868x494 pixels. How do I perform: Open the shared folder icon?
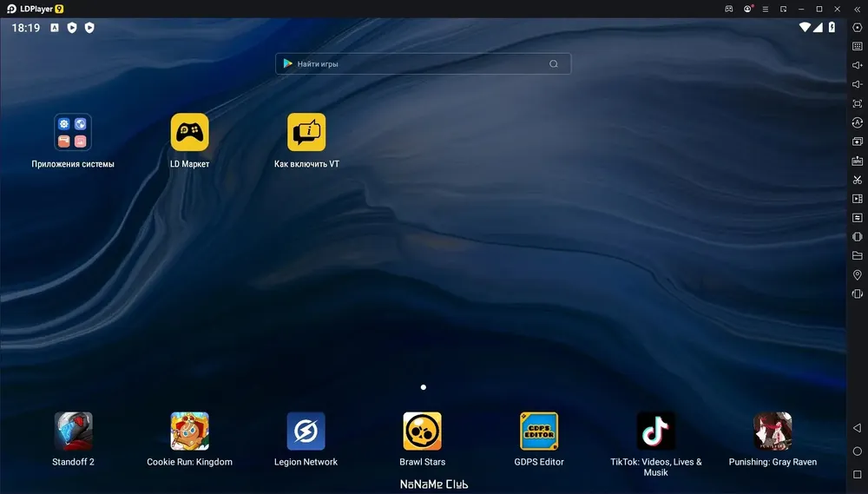[x=857, y=255]
